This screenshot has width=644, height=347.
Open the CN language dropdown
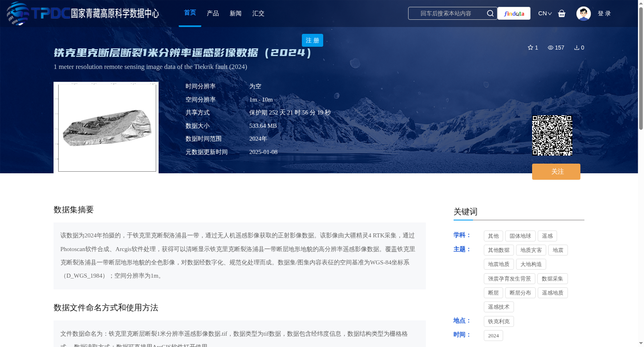coord(545,13)
